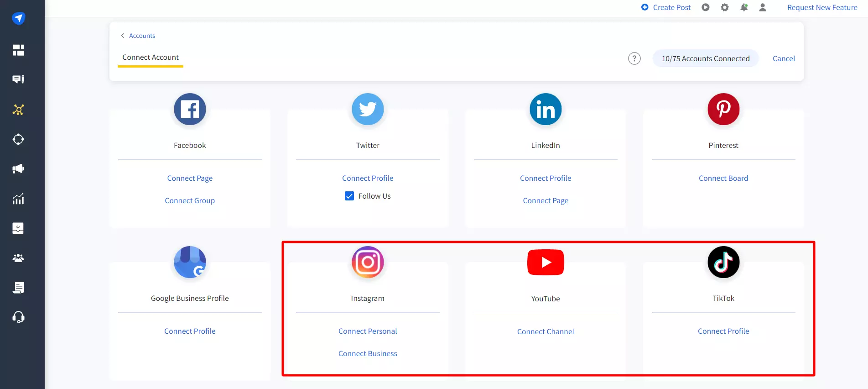Click Cancel link

click(x=784, y=58)
